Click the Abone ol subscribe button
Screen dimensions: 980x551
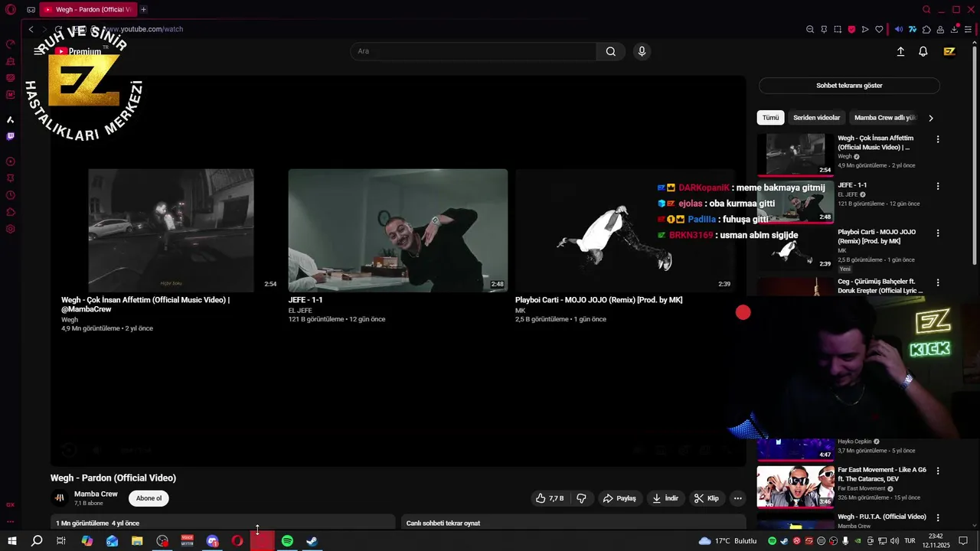point(149,498)
